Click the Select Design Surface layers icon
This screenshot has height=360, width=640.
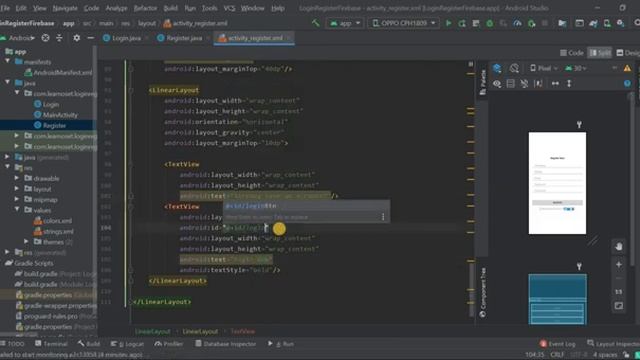tap(497, 68)
